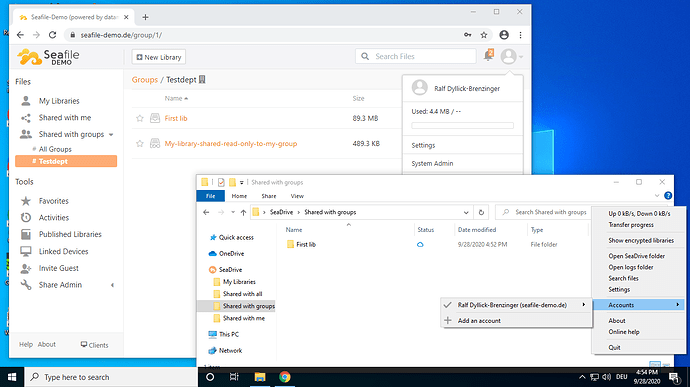Viewport: 690px width, 387px height.
Task: Open Windows Start menu
Action: click(x=12, y=377)
